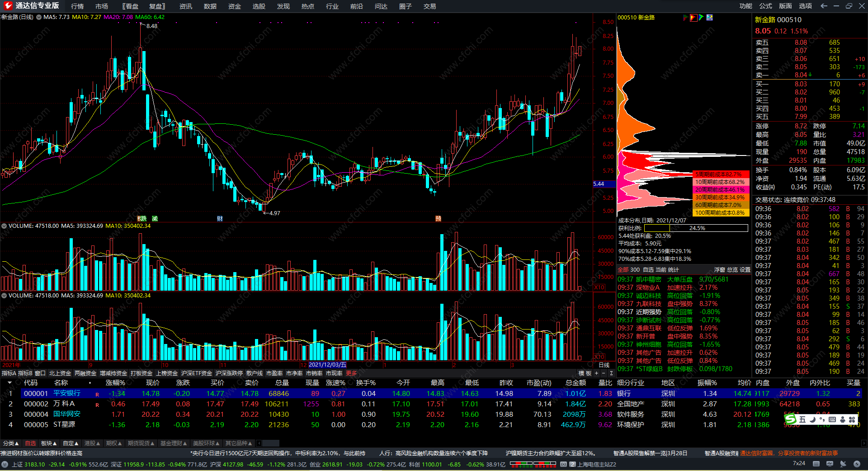The width and height of the screenshot is (868, 471).
Task: Select 自选 filter in the alerts panel
Action: point(648,270)
